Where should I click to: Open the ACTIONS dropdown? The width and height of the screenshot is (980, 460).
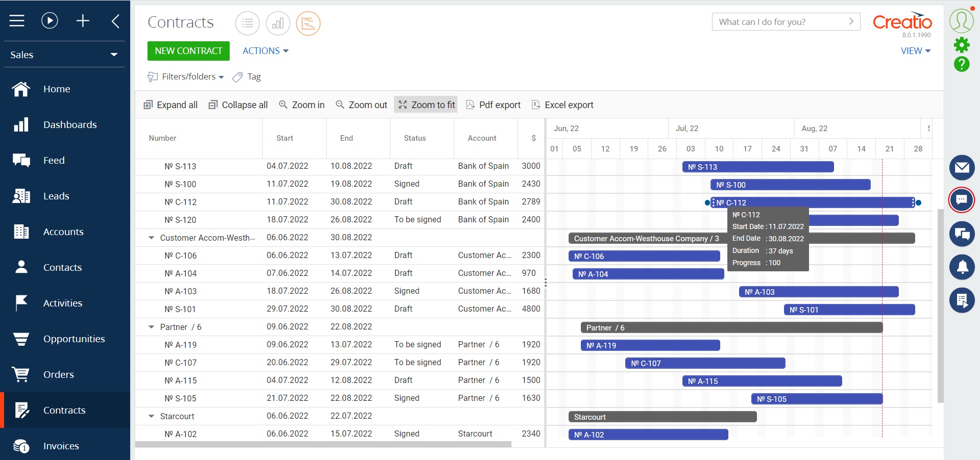coord(265,51)
